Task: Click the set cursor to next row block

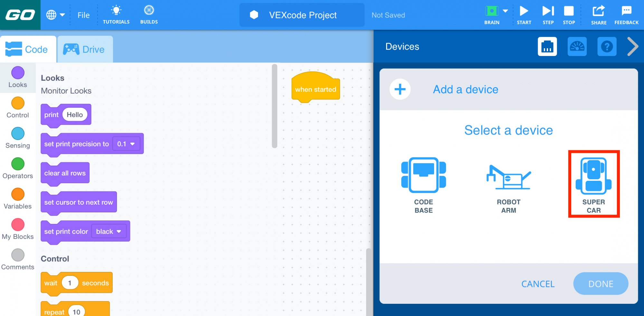Action: click(79, 202)
